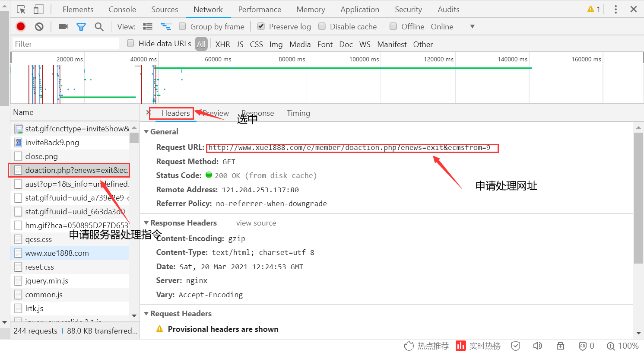Click the download box icon in status bar
The width and height of the screenshot is (644, 353).
click(x=560, y=346)
